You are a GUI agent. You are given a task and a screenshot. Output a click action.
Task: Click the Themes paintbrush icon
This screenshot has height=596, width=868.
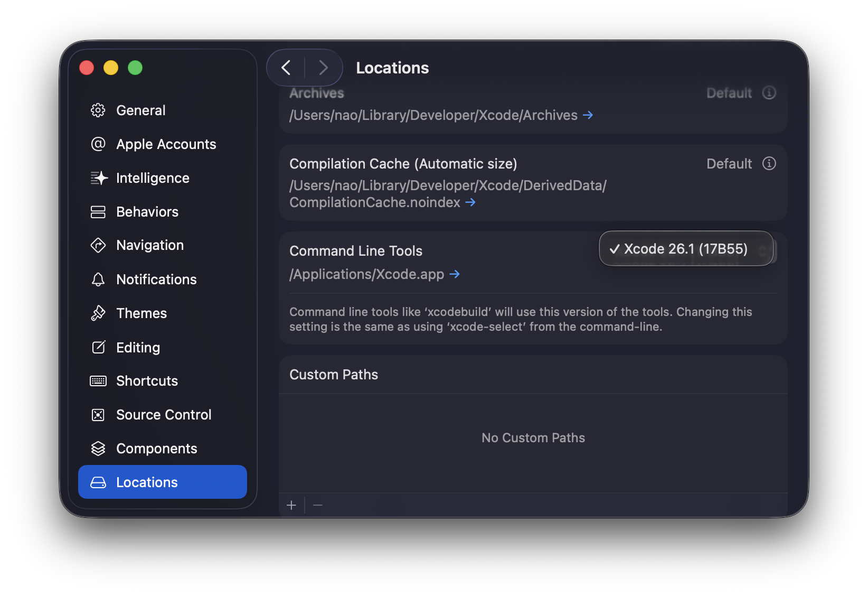tap(98, 313)
